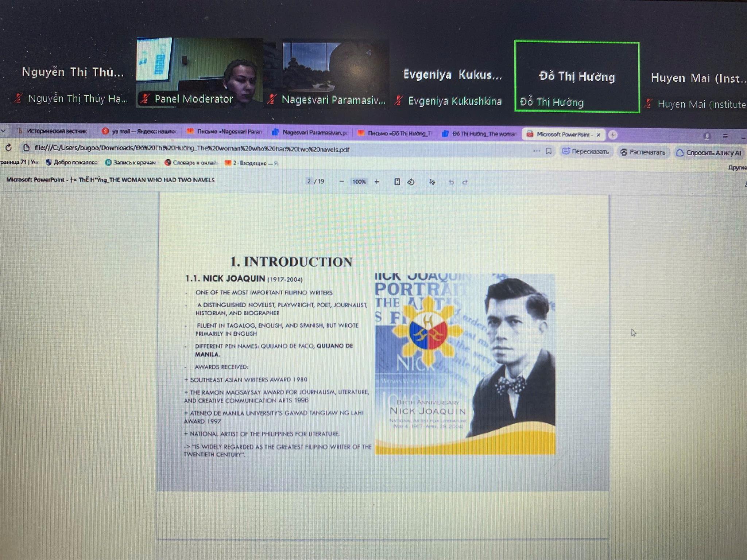Viewport: 747px width, 560px height.
Task: Click the 100% zoom level field
Action: click(x=359, y=182)
